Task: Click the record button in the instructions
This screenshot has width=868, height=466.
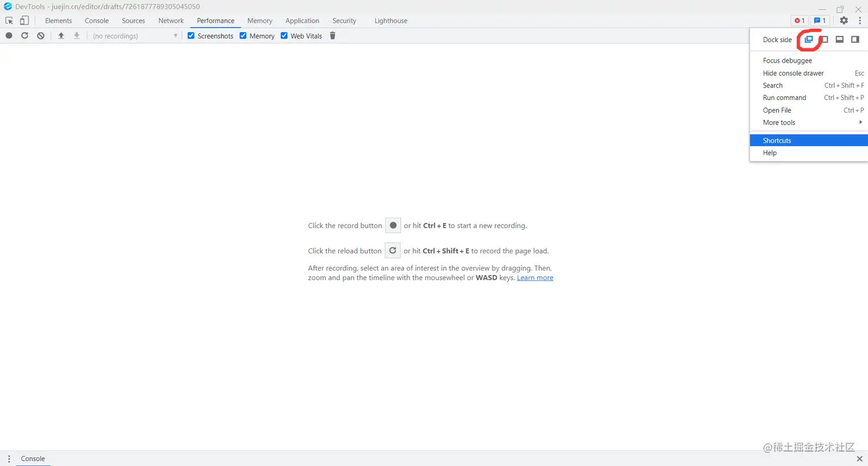Action: pos(393,225)
